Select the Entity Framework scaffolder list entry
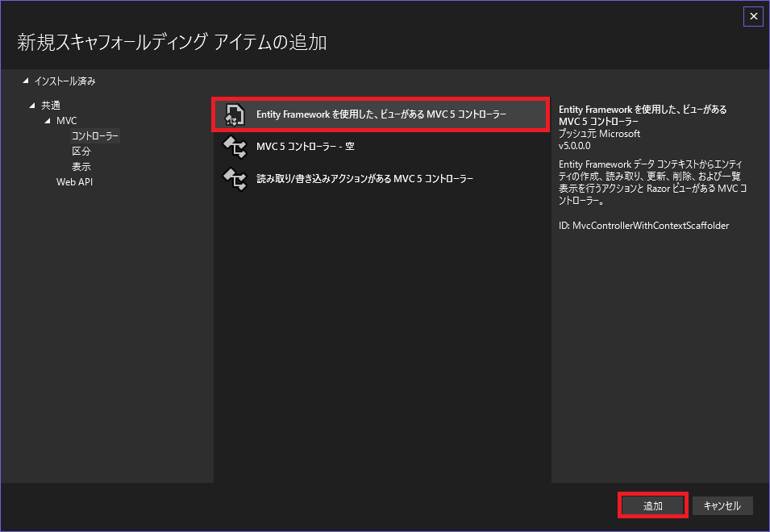 [379, 115]
